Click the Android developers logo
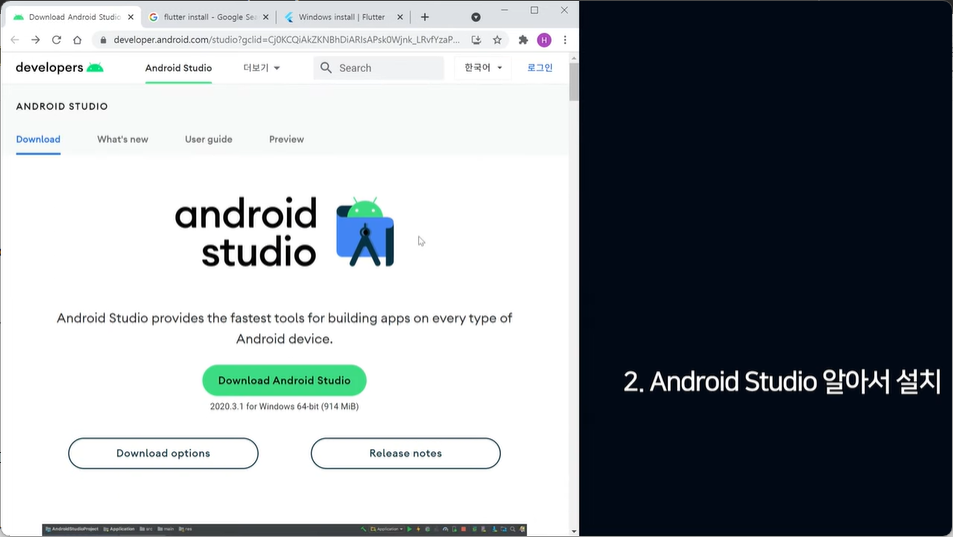Image resolution: width=953 pixels, height=537 pixels. [60, 67]
